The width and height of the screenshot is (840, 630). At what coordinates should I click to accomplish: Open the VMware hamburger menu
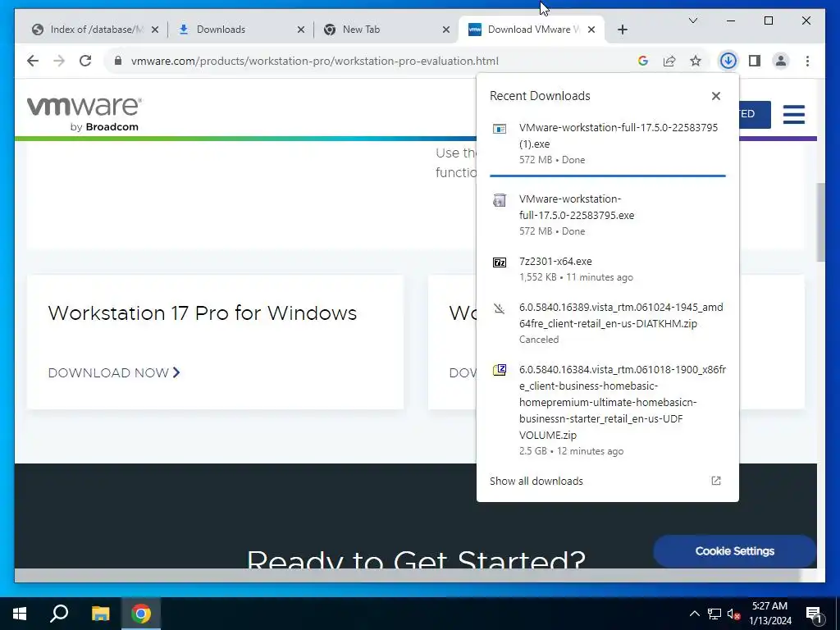[x=793, y=114]
